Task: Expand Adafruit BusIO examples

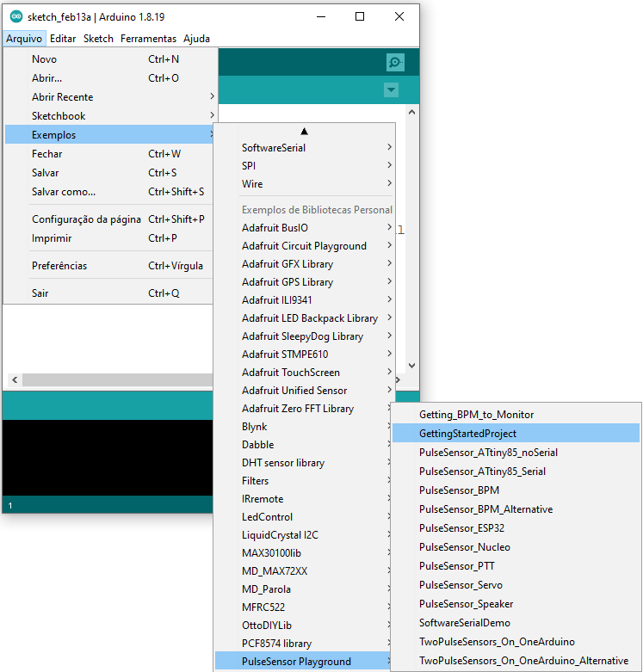Action: pyautogui.click(x=305, y=227)
